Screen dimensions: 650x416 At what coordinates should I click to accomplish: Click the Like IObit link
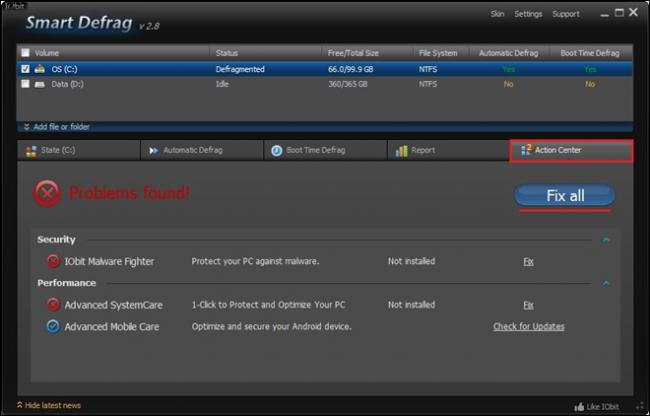[602, 406]
